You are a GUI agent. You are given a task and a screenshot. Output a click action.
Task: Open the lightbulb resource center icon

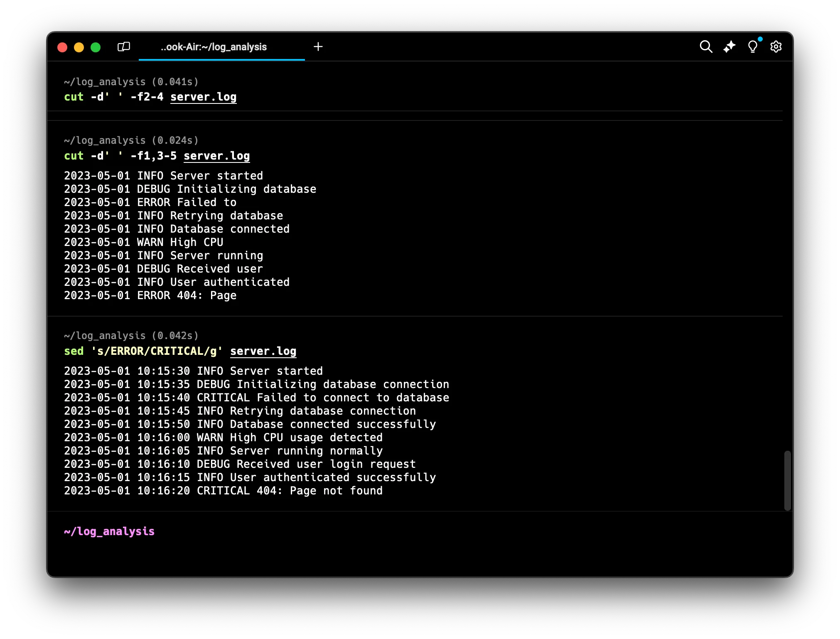(752, 47)
